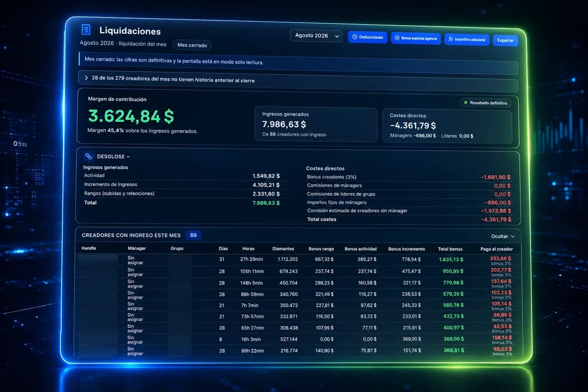Click the 88 creators count badge

(193, 235)
